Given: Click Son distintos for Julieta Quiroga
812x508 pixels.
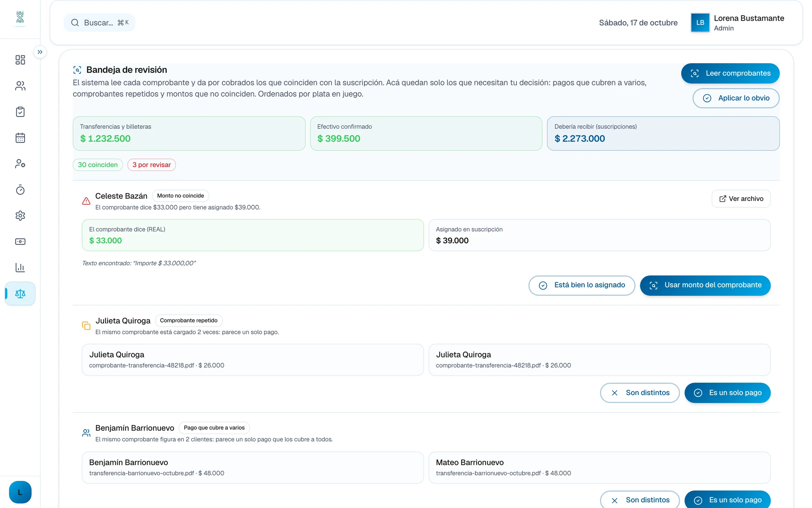Looking at the screenshot, I should pyautogui.click(x=640, y=393).
